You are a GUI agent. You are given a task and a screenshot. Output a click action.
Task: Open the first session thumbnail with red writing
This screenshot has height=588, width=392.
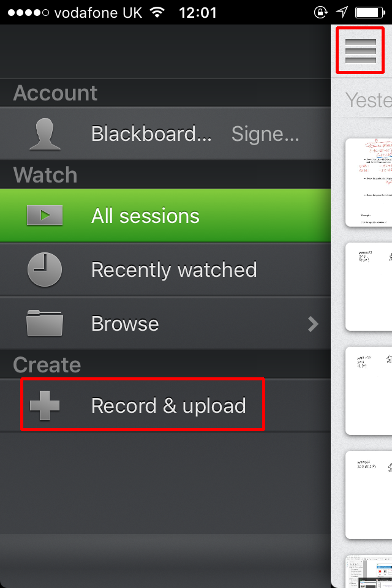[x=369, y=183]
